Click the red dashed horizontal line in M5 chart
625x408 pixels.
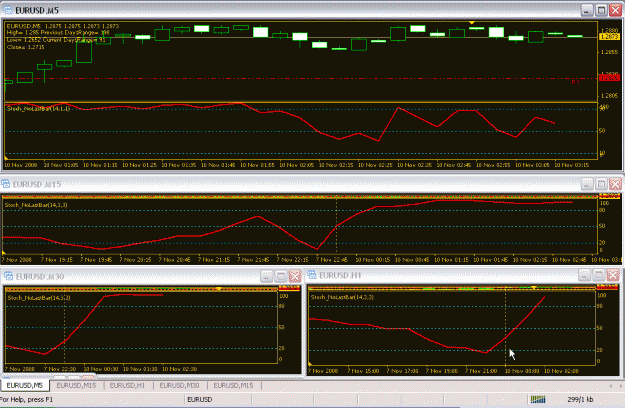301,78
